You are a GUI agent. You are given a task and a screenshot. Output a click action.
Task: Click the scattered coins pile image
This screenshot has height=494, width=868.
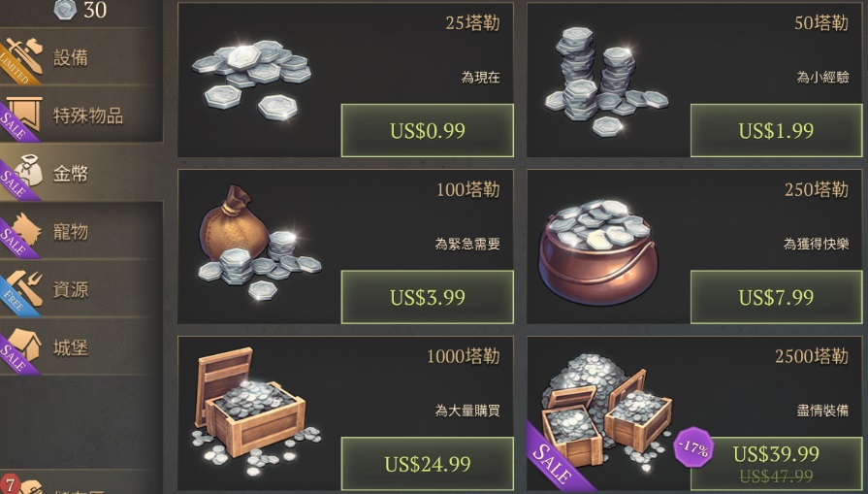(x=252, y=79)
